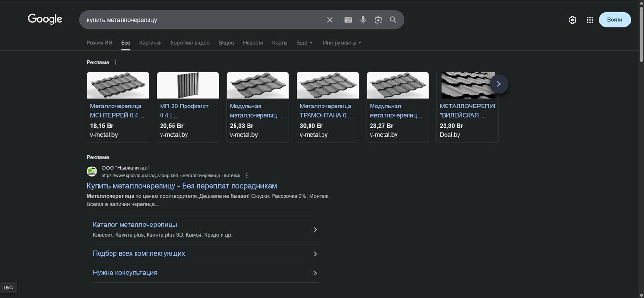The image size is (644, 298).
Task: Expand Подбор всех комплектующих sitelink
Action: (x=315, y=254)
